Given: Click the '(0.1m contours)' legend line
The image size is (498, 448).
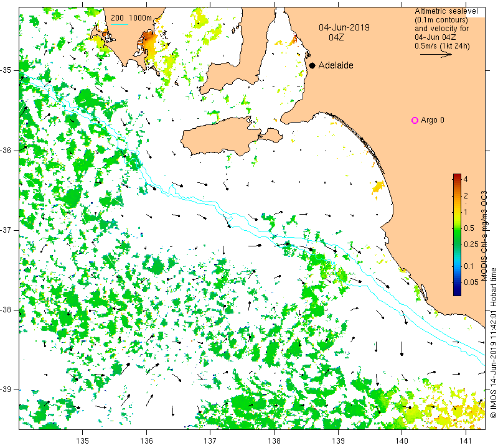Looking at the screenshot, I should pos(441,20).
